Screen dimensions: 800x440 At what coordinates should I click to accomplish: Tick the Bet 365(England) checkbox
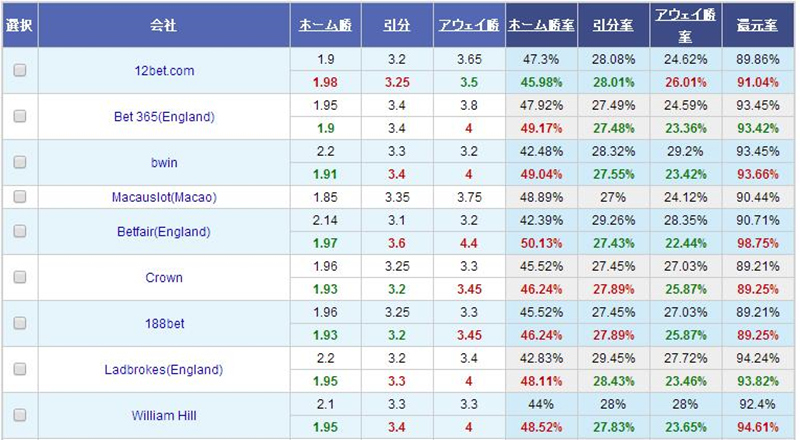click(x=20, y=116)
